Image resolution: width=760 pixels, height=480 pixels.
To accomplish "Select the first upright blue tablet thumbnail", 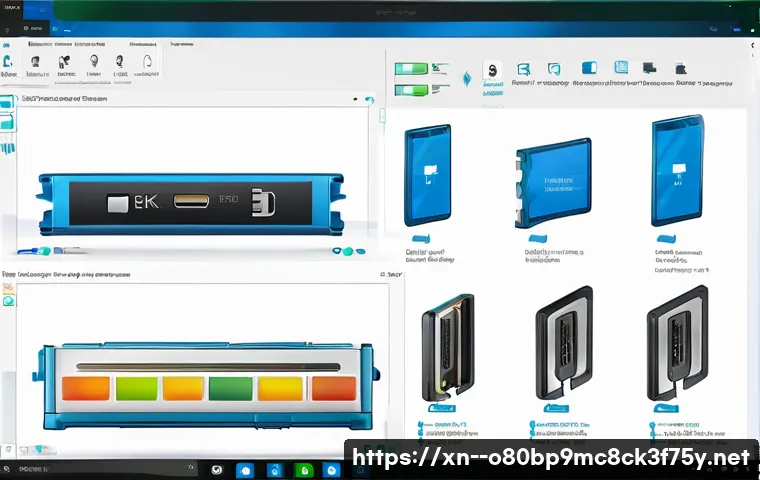I will (428, 175).
